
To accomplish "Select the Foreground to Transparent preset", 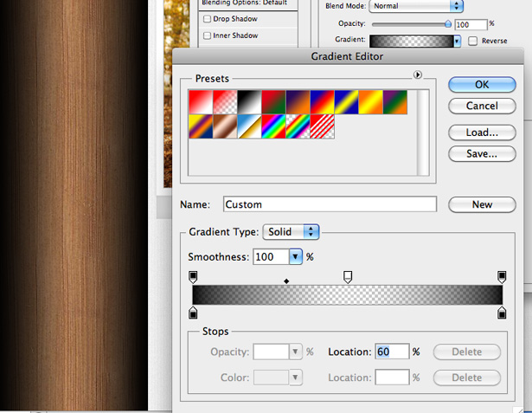I will coord(225,102).
